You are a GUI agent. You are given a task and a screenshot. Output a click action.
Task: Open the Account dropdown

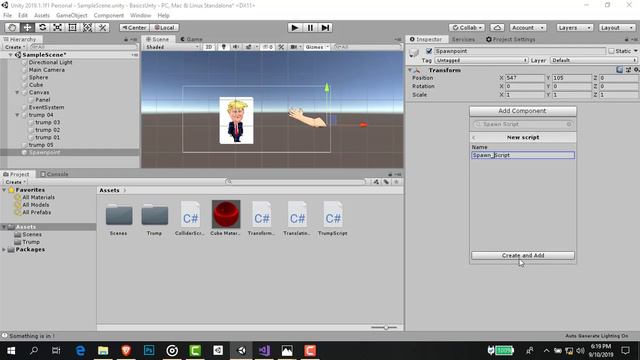coord(528,27)
